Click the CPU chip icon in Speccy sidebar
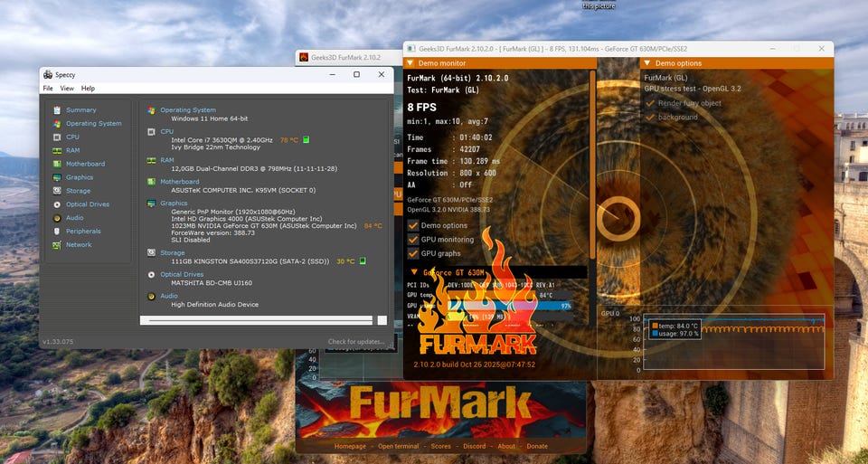868x464 pixels. tap(56, 137)
